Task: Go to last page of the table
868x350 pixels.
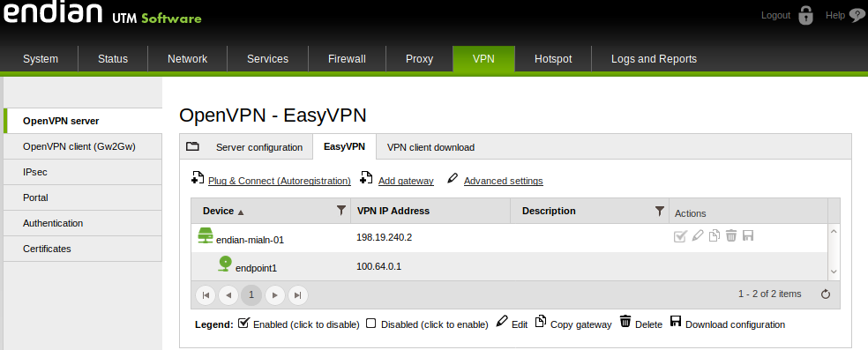Action: pyautogui.click(x=298, y=295)
